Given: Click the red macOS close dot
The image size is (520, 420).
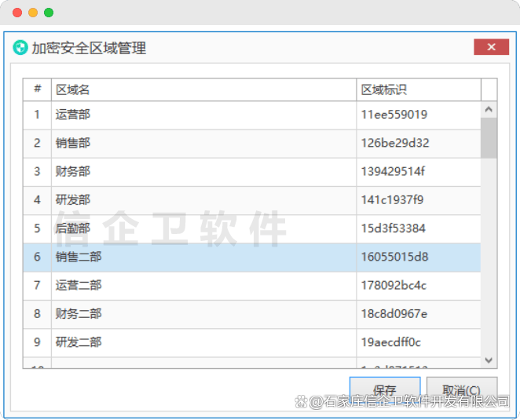Looking at the screenshot, I should [x=17, y=13].
